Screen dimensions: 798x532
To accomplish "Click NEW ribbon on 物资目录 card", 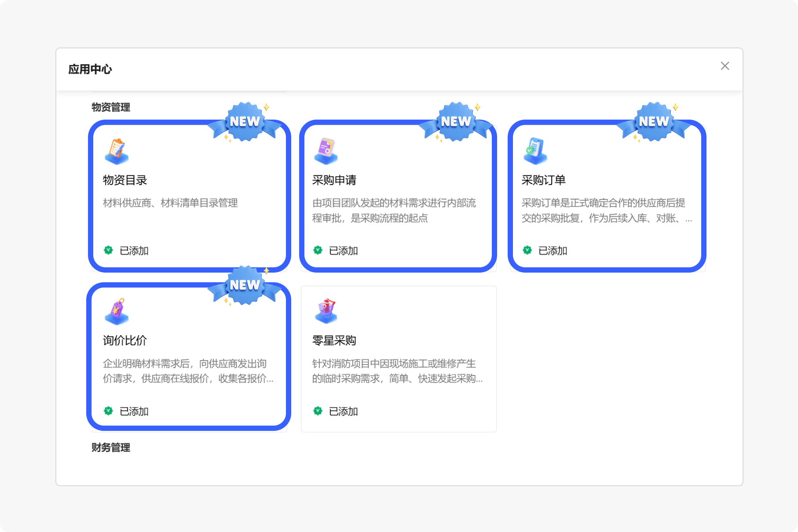I will pos(245,122).
